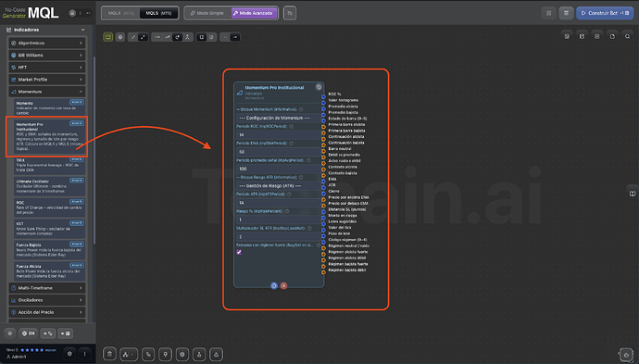Click the yellow highlighted canvas toolbar icon

(x=108, y=37)
